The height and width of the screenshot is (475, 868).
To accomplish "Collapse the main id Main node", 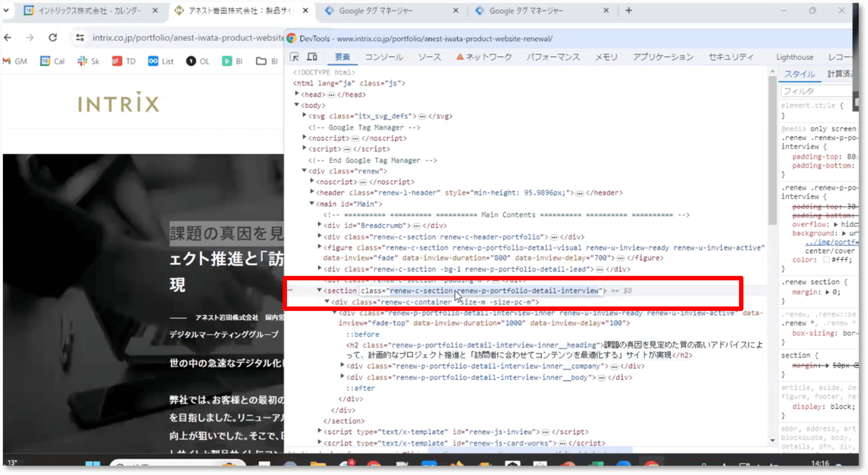I will [x=312, y=203].
